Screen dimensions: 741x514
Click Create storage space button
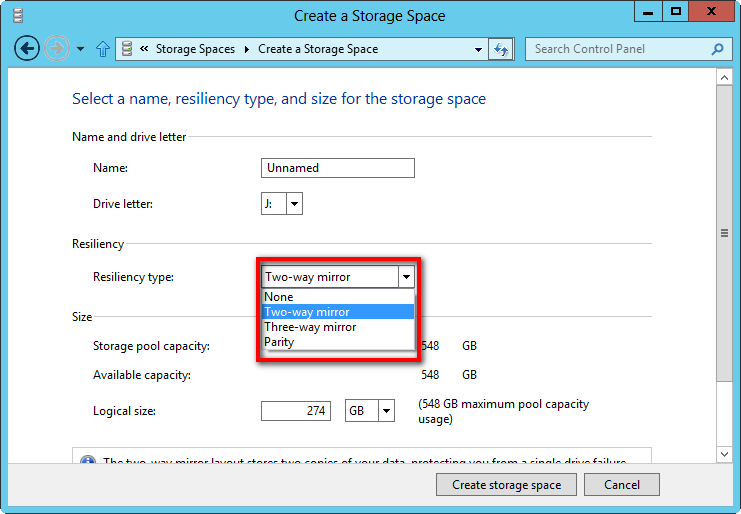point(506,485)
